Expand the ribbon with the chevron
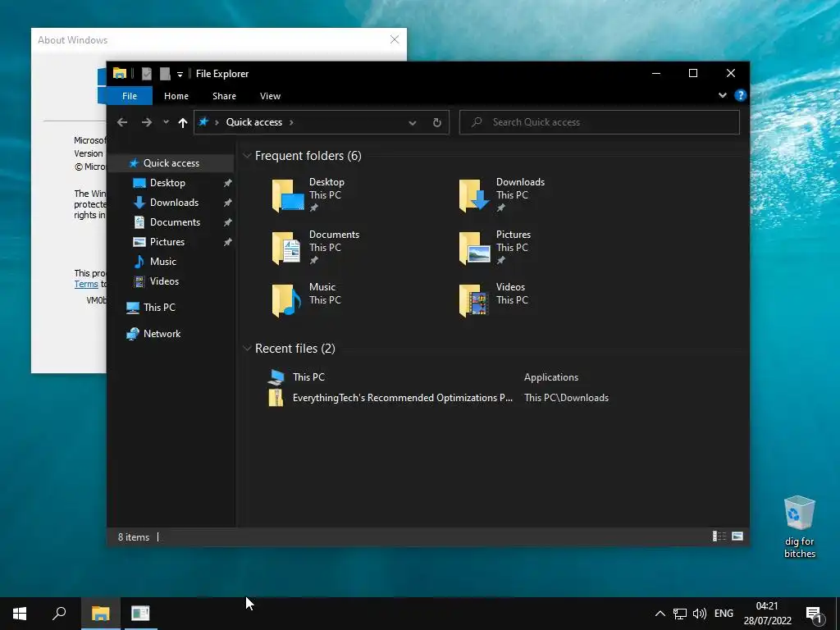This screenshot has width=840, height=630. click(723, 95)
